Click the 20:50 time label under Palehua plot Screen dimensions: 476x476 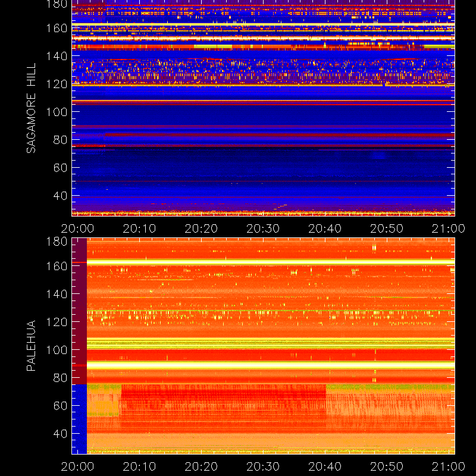387,466
